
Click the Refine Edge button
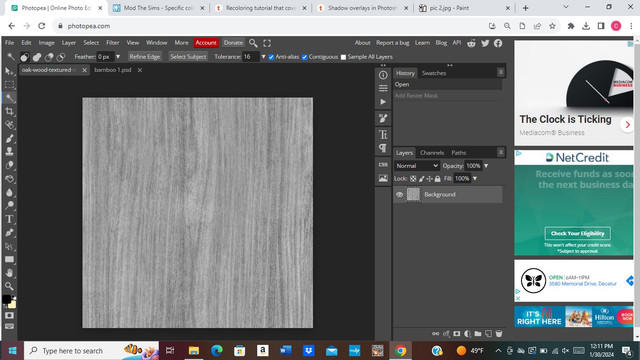[x=144, y=57]
